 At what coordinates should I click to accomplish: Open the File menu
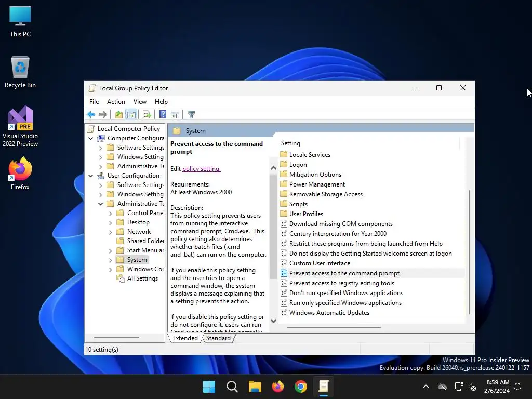(94, 102)
